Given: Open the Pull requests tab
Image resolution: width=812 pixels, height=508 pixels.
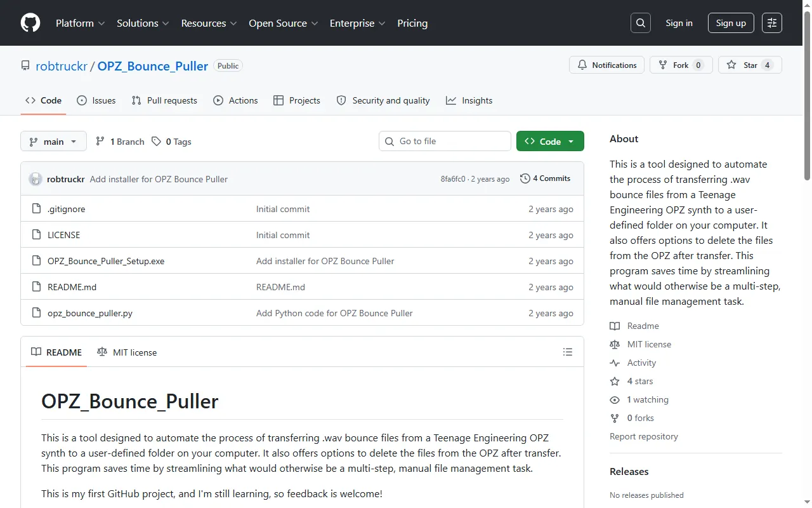Looking at the screenshot, I should pos(164,100).
